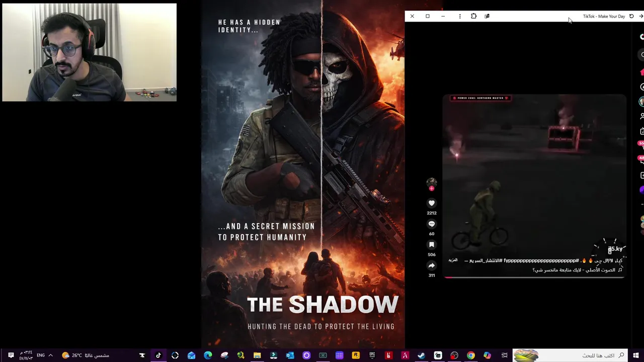Open Adobe Acrobat from the taskbar
This screenshot has height=362, width=644.
(x=405, y=355)
